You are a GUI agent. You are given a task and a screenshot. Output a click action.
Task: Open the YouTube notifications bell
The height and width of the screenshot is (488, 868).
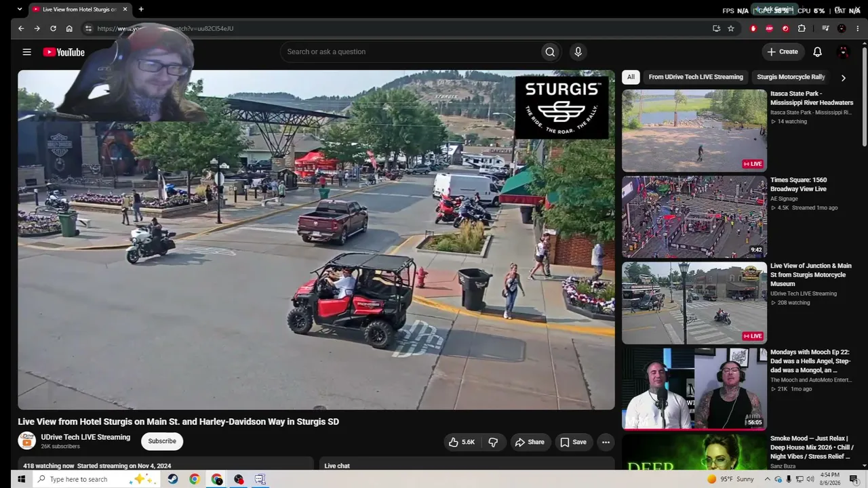click(x=817, y=52)
